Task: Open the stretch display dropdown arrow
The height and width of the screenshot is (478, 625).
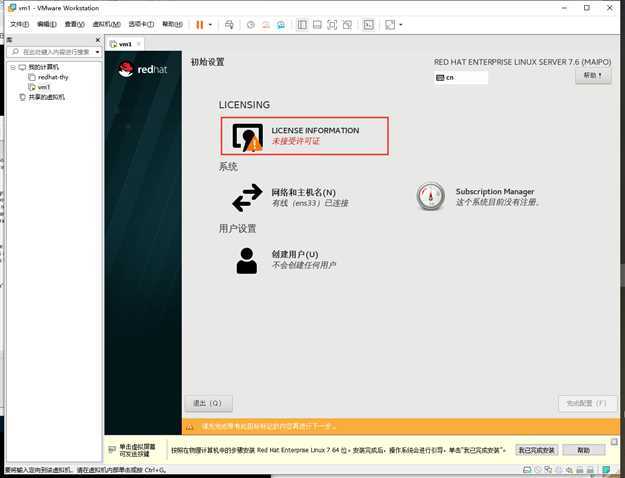Action: click(401, 25)
